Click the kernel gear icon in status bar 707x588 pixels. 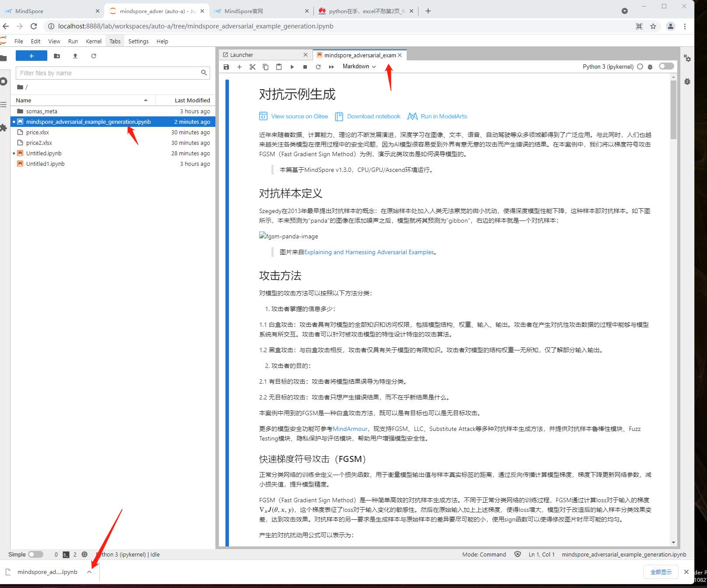(84, 554)
